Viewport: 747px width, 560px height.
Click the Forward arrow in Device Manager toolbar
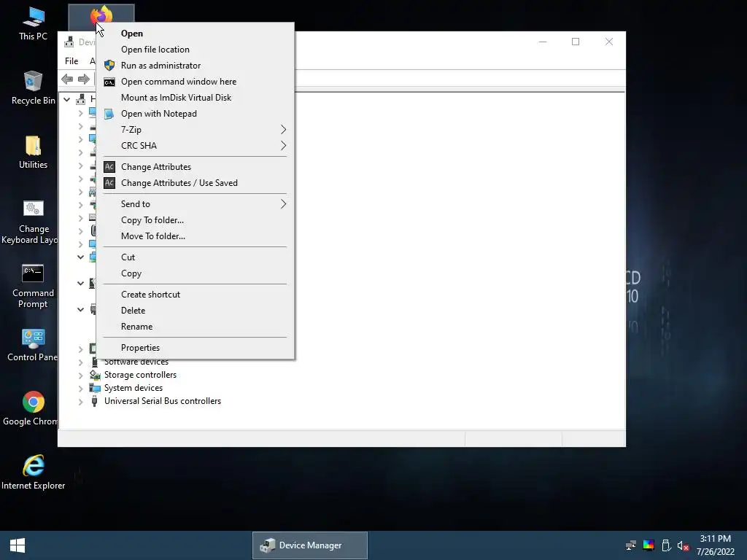tap(83, 79)
